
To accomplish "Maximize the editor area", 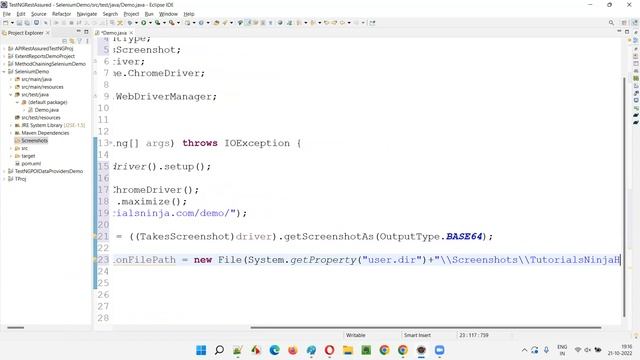I will [x=627, y=32].
